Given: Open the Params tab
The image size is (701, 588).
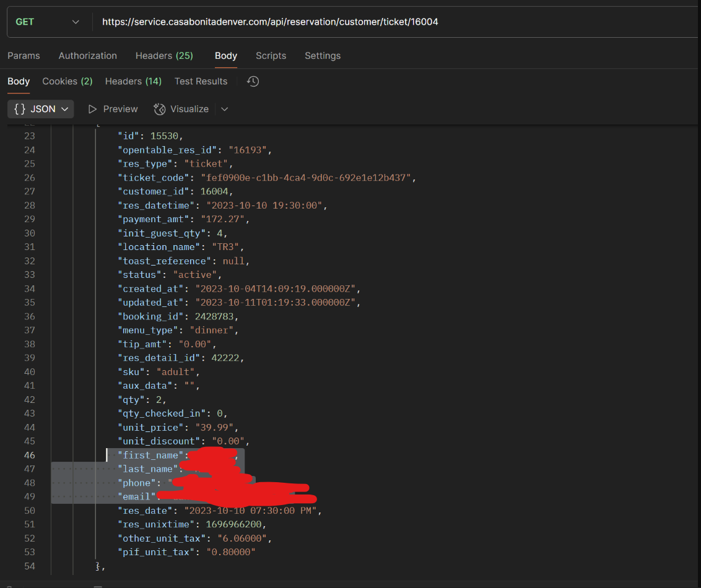Looking at the screenshot, I should coord(24,56).
